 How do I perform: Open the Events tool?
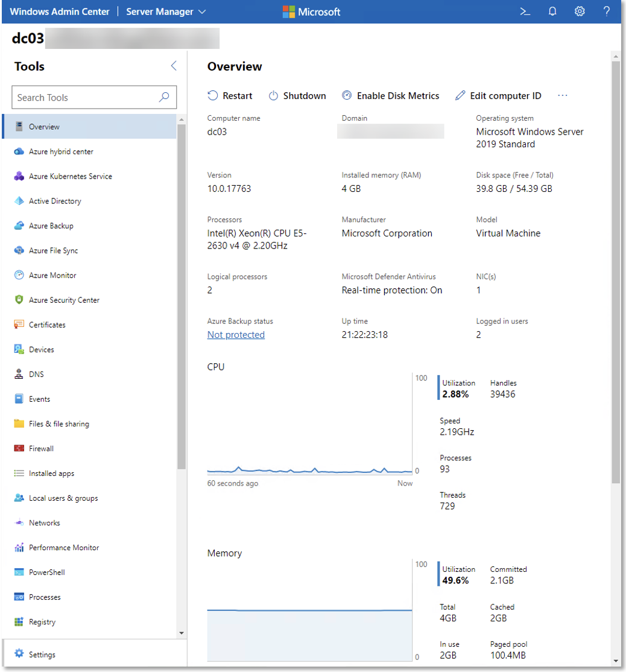click(x=40, y=399)
